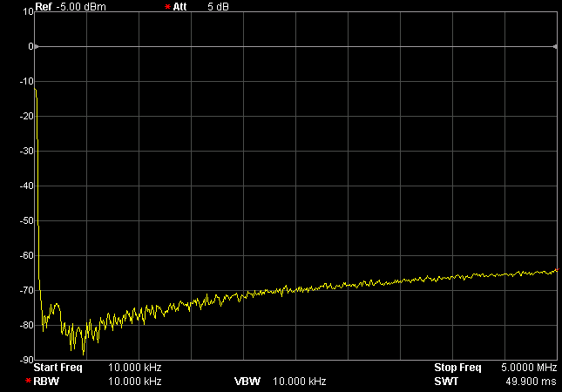Click the 10 label on the vertical axis
The width and height of the screenshot is (562, 392).
(28, 11)
